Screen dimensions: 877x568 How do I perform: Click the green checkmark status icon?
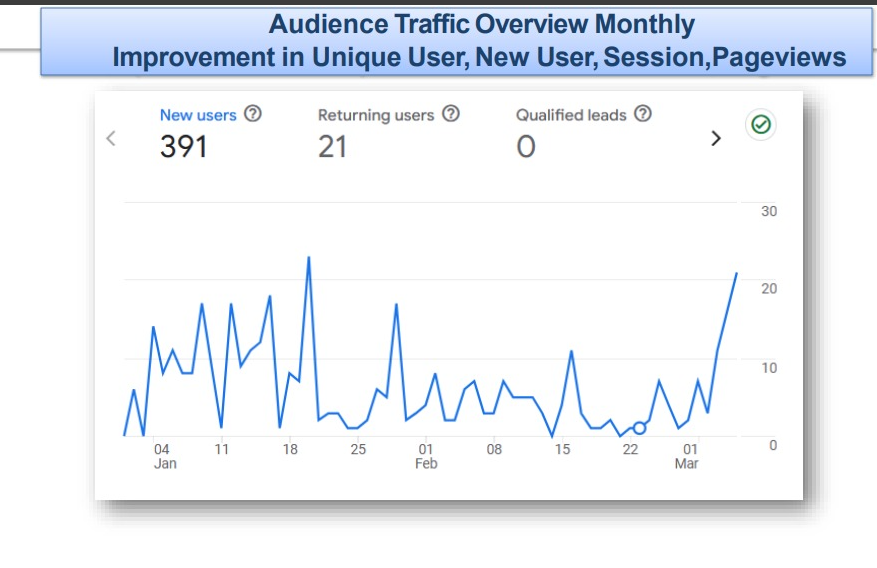(761, 124)
